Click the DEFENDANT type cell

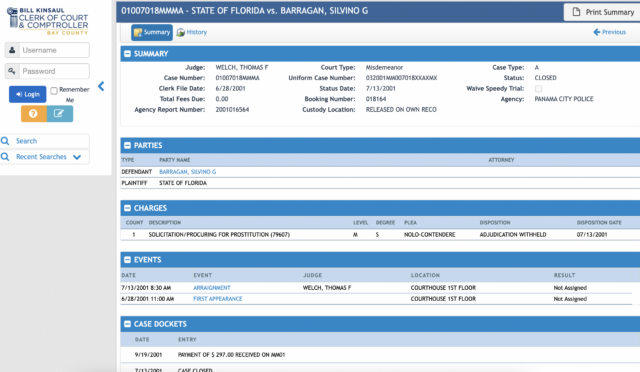coord(137,172)
